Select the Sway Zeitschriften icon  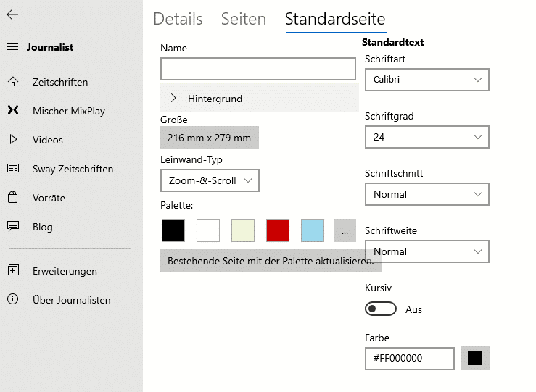[13, 168]
